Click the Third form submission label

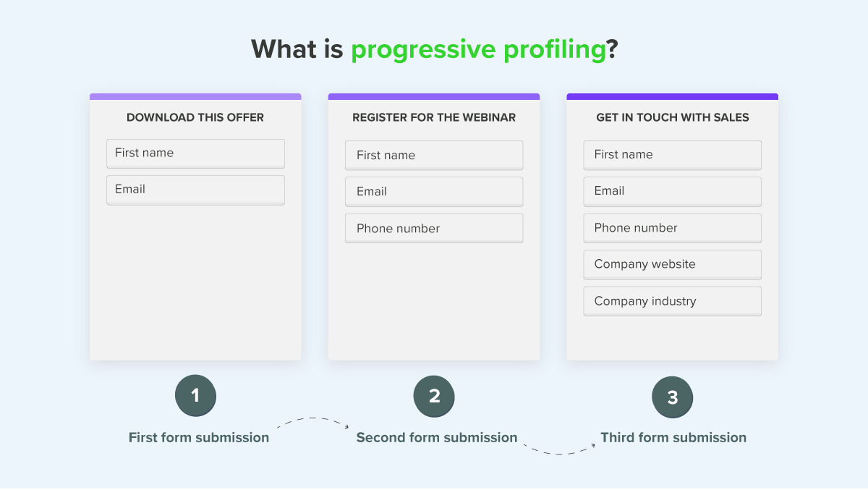point(673,437)
